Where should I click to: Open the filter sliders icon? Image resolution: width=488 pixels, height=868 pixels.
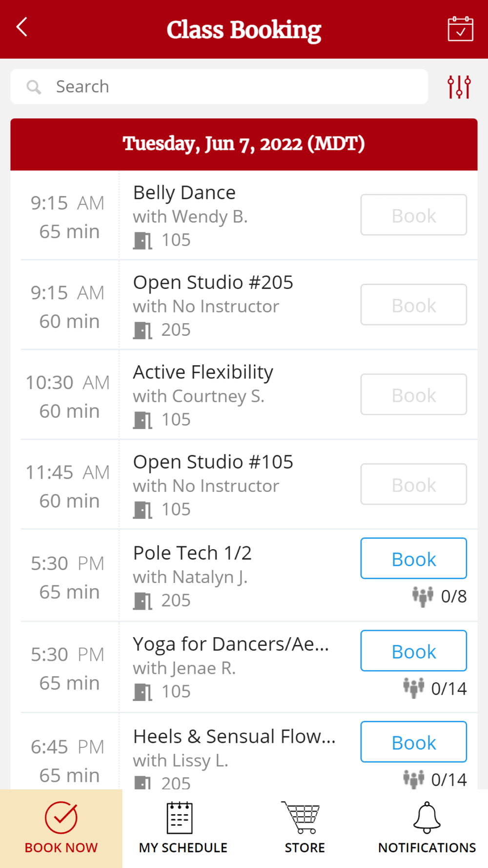coord(459,87)
